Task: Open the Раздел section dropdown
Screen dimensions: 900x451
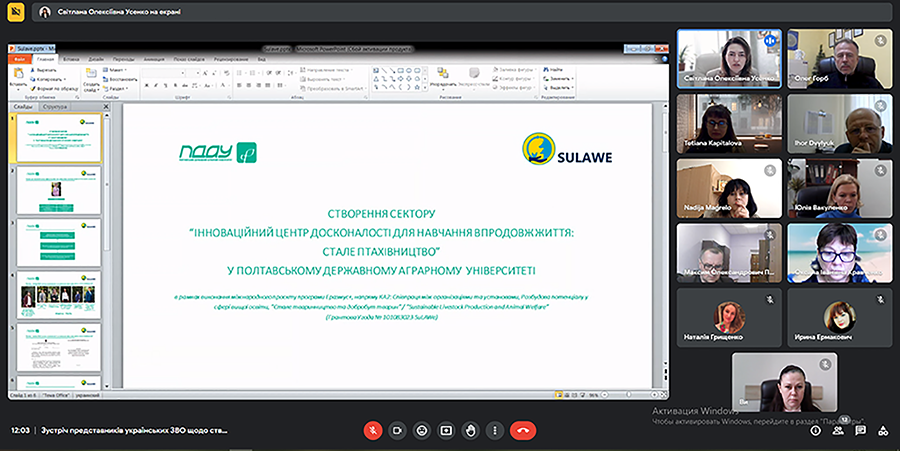Action: [x=115, y=88]
